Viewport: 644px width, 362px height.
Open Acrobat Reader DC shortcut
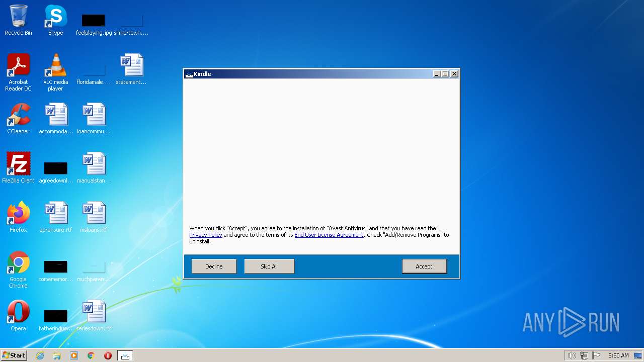(x=18, y=72)
